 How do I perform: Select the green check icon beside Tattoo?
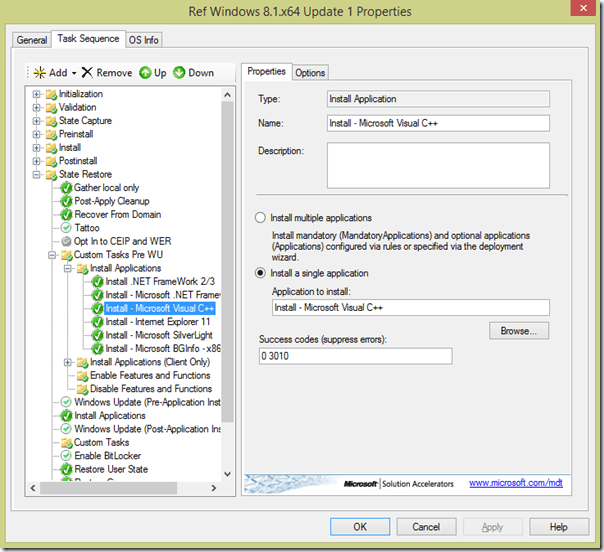point(66,228)
